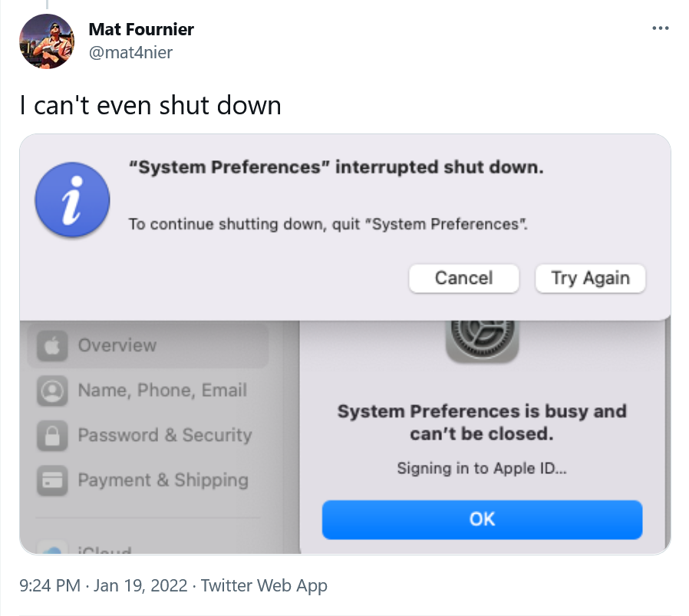Select Name, Phone, Email sidebar item
This screenshot has height=616, width=689.
(147, 390)
